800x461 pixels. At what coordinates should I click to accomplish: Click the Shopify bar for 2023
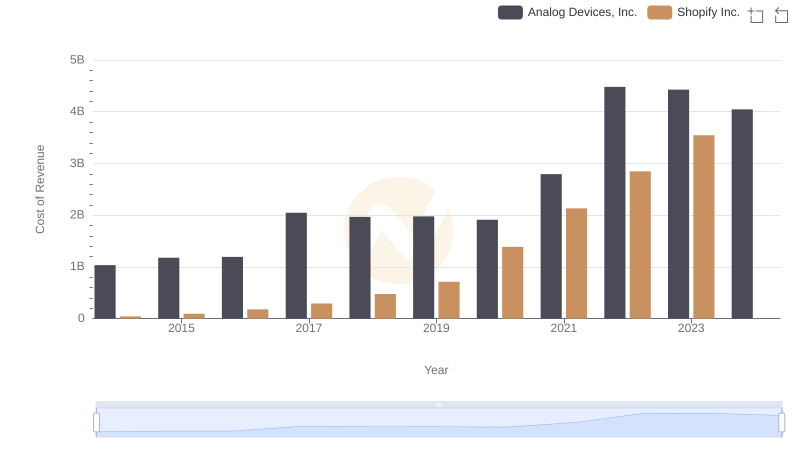click(x=704, y=227)
